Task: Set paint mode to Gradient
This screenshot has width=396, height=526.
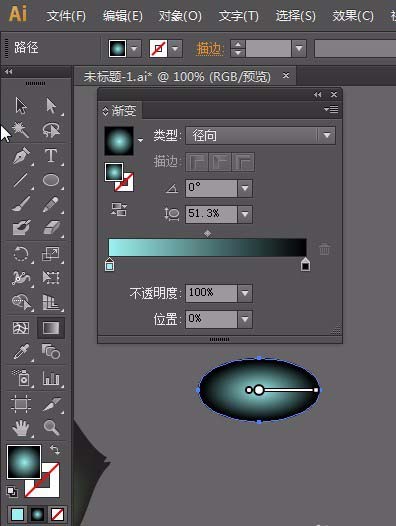Action: click(x=37, y=514)
